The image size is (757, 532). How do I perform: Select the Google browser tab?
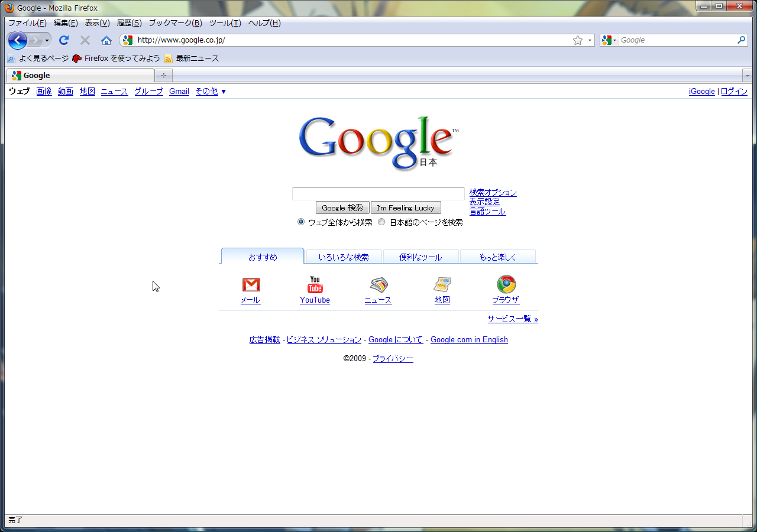coord(80,76)
